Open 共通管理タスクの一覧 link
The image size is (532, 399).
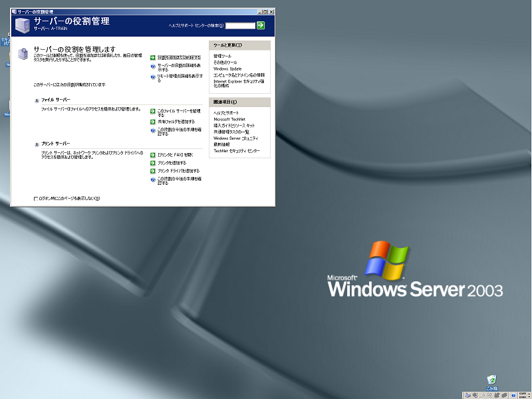coord(231,132)
